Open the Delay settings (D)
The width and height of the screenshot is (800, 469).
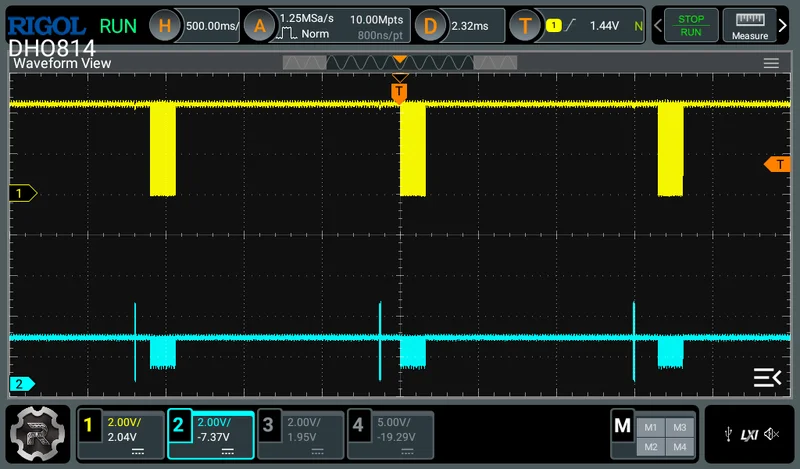pos(430,26)
